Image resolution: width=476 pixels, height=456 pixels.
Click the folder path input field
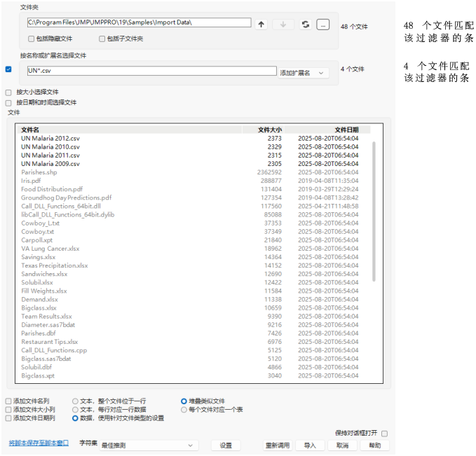(139, 22)
